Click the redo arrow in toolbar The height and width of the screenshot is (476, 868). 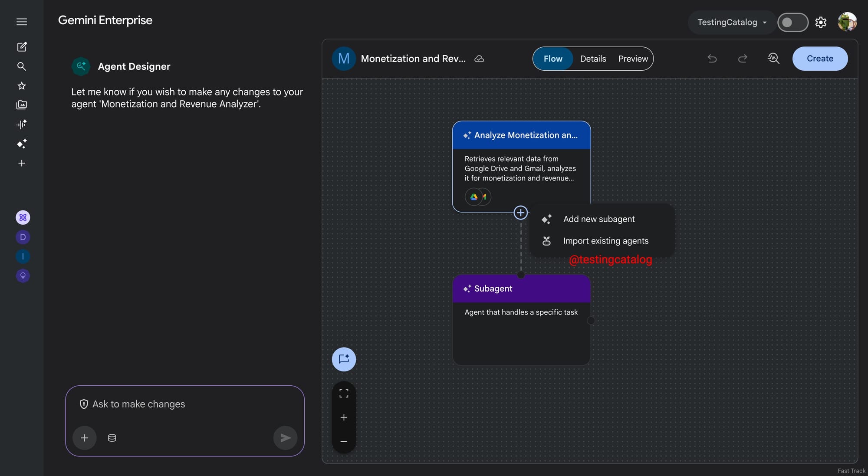(743, 59)
